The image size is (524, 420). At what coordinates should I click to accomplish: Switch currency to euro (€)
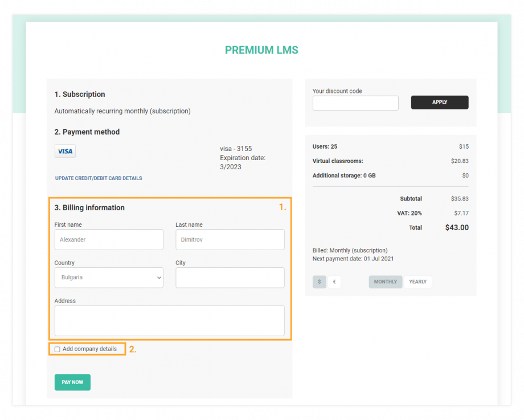click(x=334, y=282)
